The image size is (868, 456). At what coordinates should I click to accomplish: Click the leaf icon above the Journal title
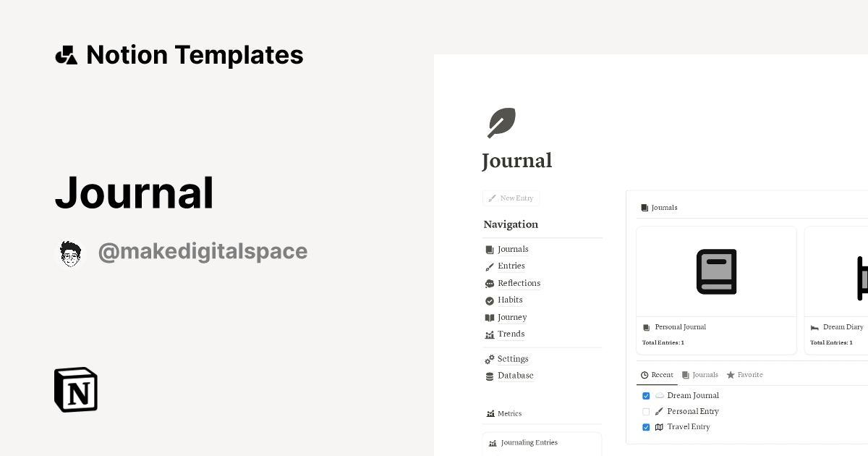tap(501, 122)
